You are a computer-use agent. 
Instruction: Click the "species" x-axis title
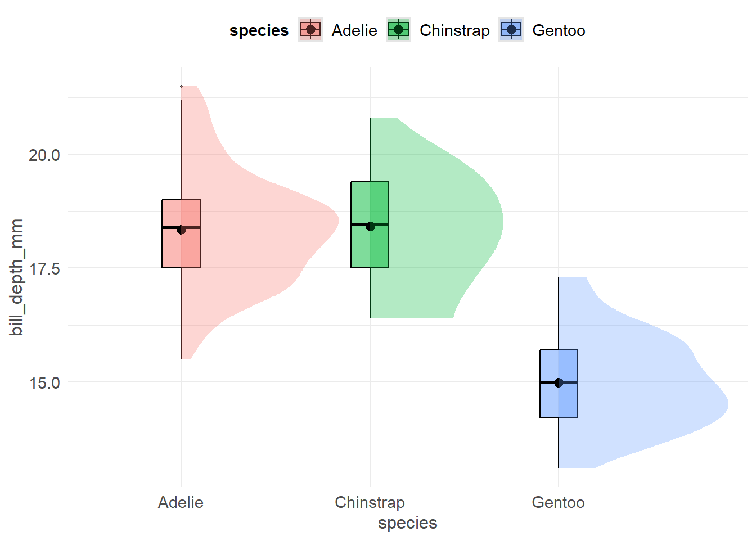tap(407, 523)
